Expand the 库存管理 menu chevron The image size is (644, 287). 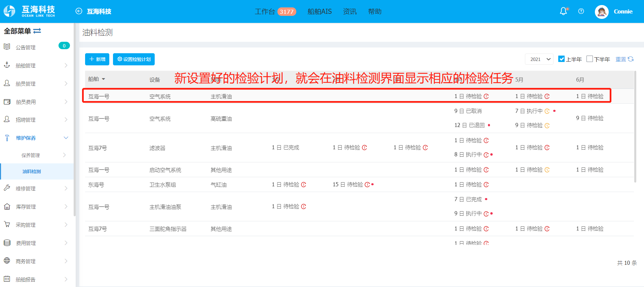point(66,206)
